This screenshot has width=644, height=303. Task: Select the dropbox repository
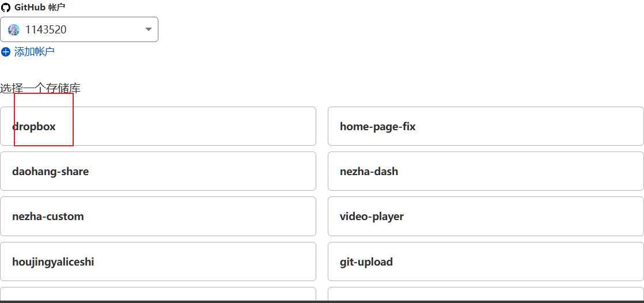[34, 126]
